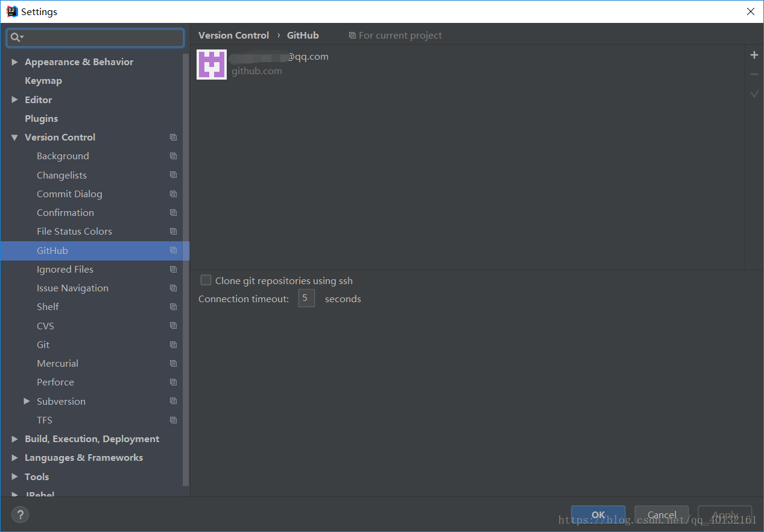Click project-level icon next to Changelists
764x532 pixels.
click(173, 175)
